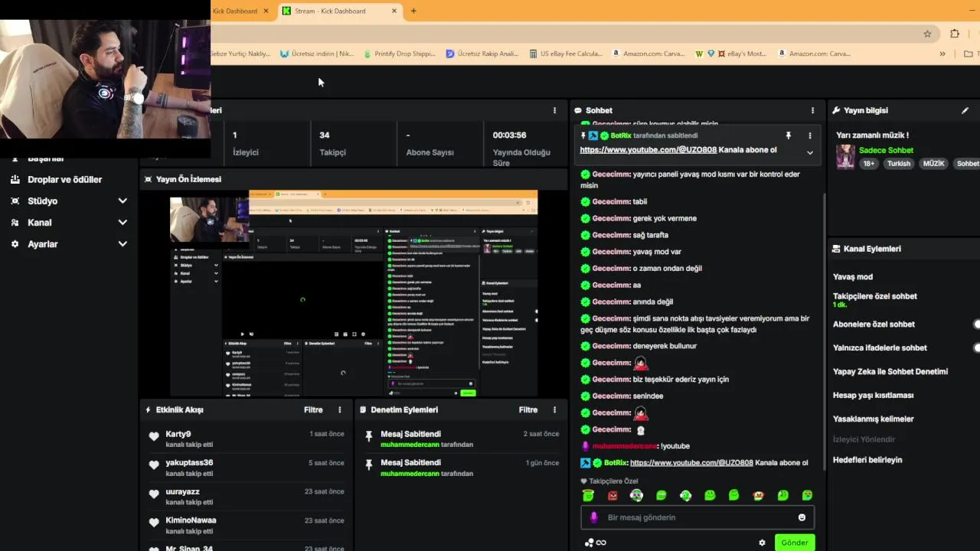Click the heart icon beside Karty9
The image size is (980, 551).
click(x=154, y=436)
